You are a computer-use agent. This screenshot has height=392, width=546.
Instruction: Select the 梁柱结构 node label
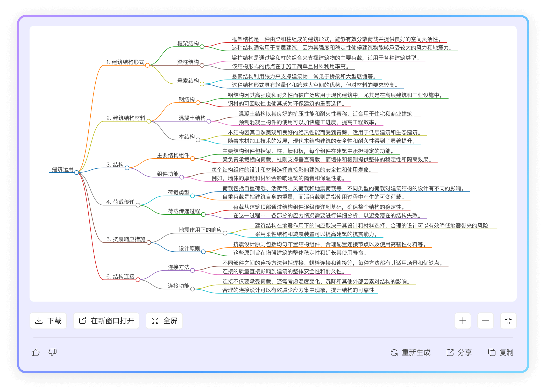click(x=188, y=62)
